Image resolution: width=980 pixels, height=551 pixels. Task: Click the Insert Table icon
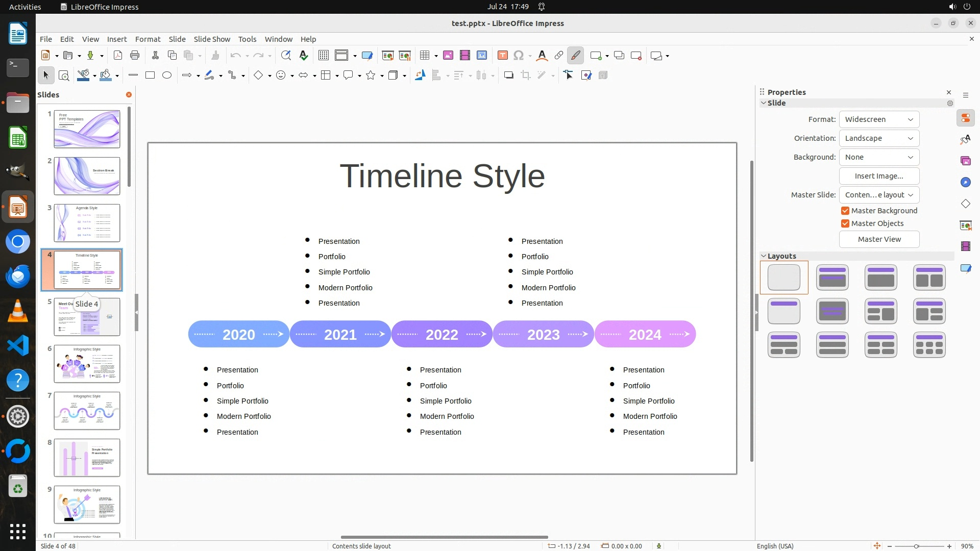[425, 56]
